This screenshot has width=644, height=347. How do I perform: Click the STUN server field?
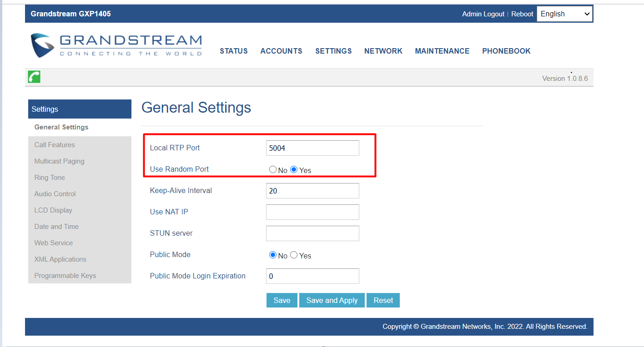(312, 233)
